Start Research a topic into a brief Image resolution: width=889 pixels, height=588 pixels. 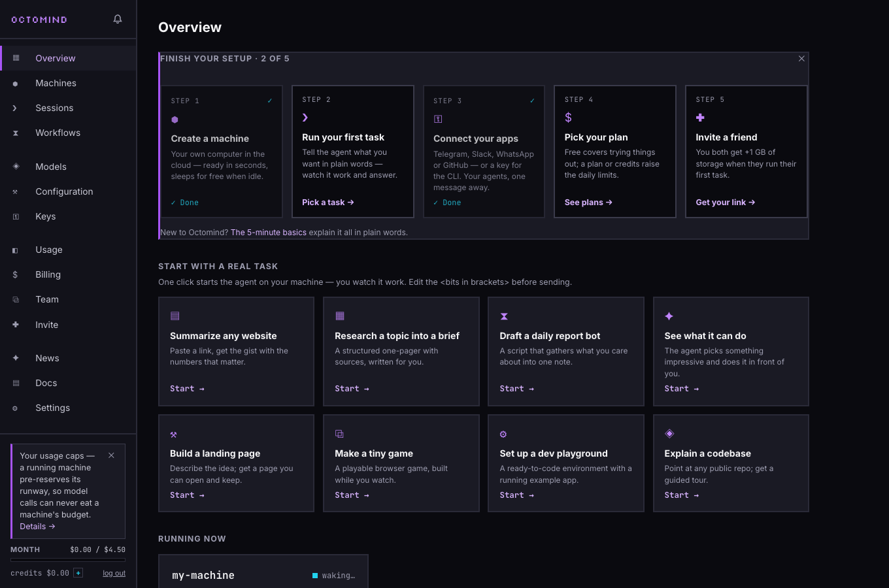tap(352, 389)
